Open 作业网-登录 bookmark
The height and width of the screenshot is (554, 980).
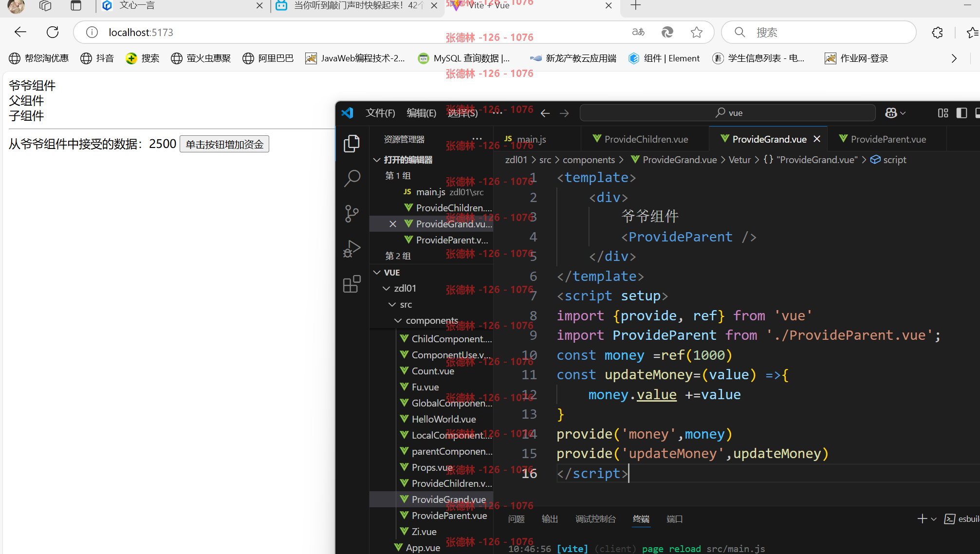[x=856, y=58]
